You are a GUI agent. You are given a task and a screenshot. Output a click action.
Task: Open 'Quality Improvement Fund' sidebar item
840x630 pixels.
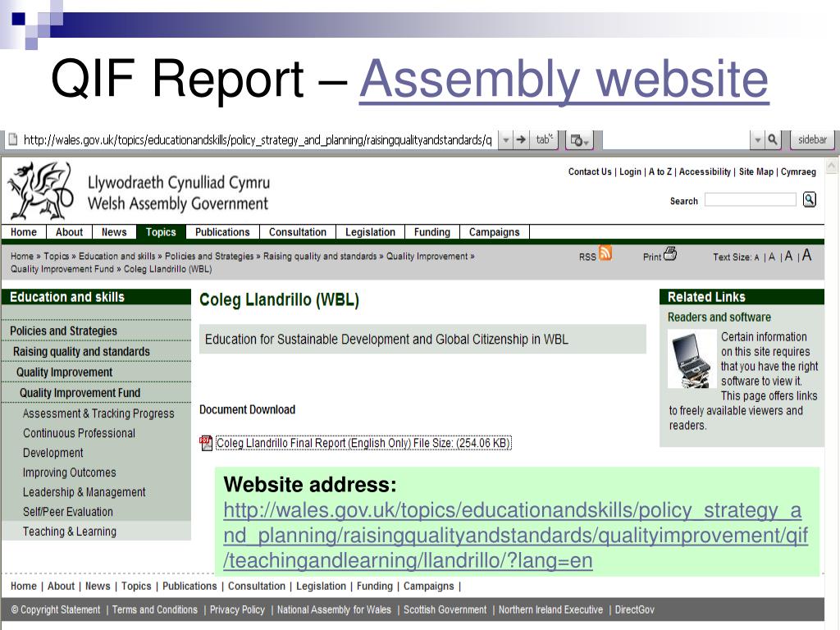point(80,393)
